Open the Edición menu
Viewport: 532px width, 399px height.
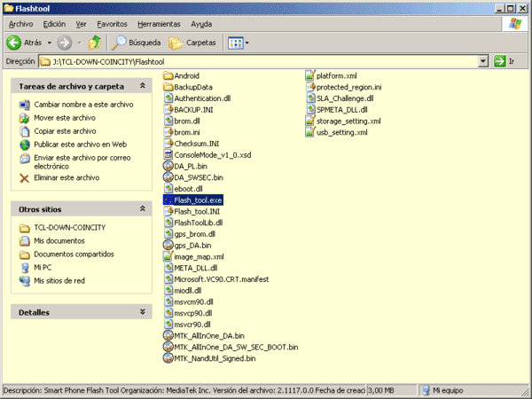54,24
